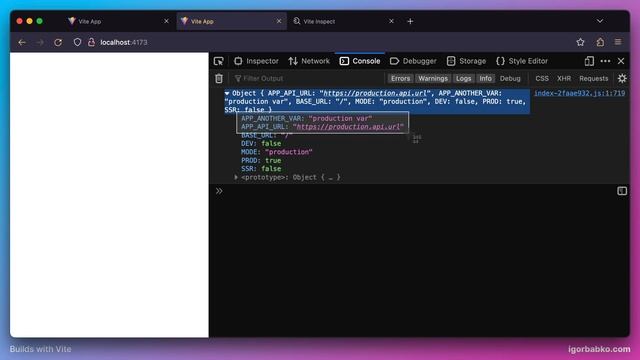This screenshot has height=360, width=640.
Task: Open the Debugger tab
Action: pos(413,61)
